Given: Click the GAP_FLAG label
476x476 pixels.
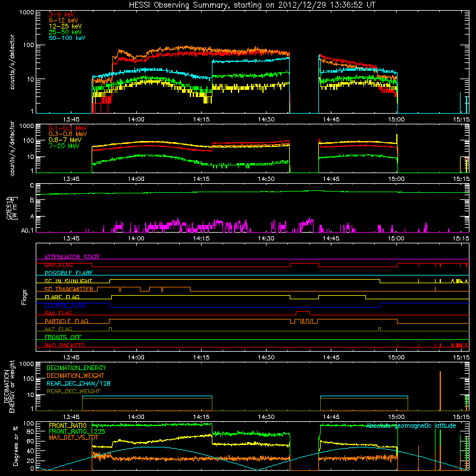Looking at the screenshot, I should [x=58, y=265].
